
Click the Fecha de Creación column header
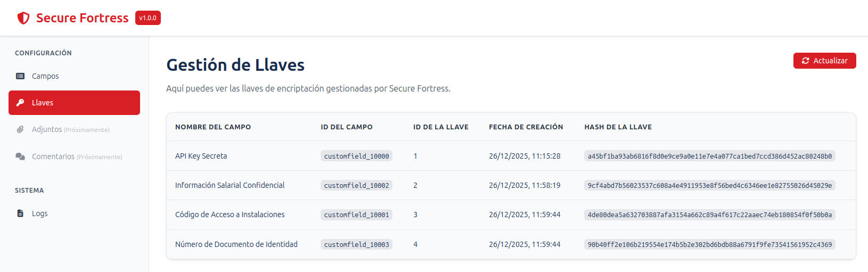(526, 127)
